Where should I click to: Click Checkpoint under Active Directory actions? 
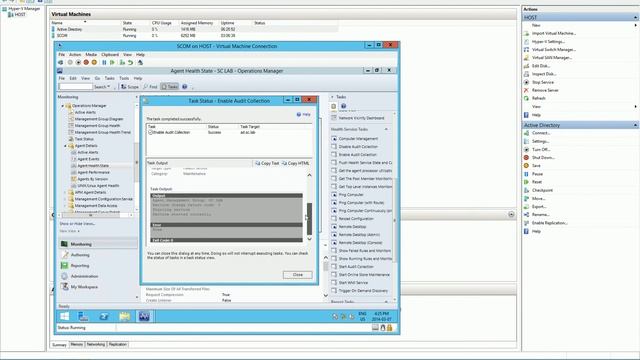click(542, 190)
